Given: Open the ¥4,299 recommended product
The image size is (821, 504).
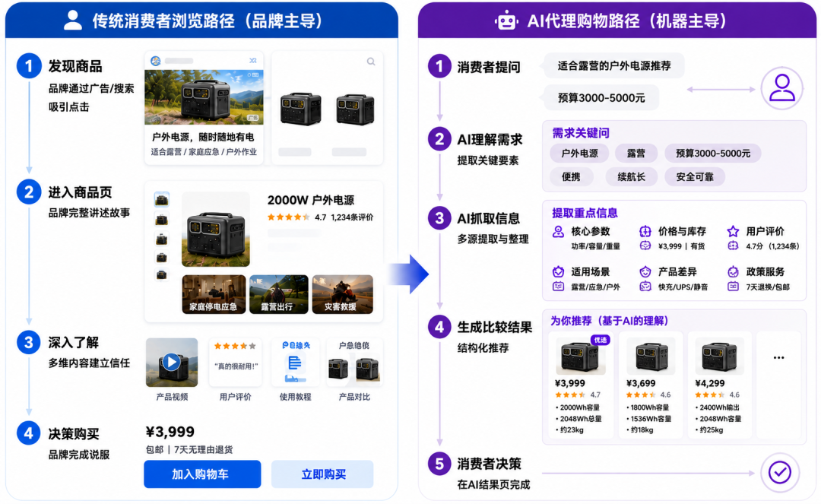Looking at the screenshot, I should 719,385.
